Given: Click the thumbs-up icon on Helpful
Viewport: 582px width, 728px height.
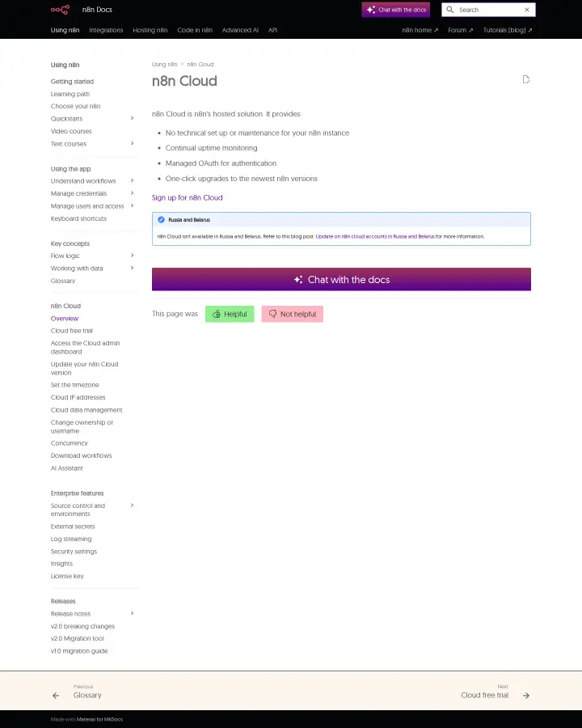Looking at the screenshot, I should (217, 315).
